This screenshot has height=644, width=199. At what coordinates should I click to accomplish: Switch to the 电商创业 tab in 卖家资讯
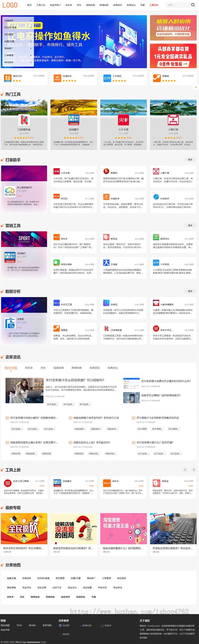(113, 368)
